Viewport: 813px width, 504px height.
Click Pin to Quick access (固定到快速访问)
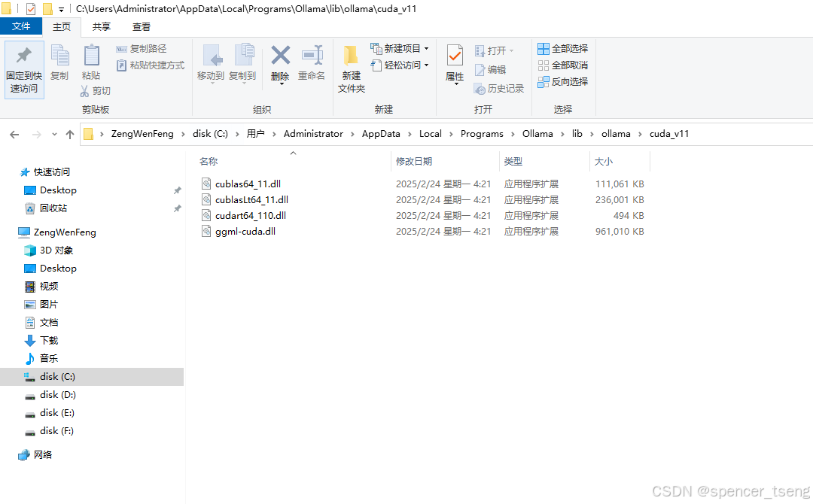[24, 70]
